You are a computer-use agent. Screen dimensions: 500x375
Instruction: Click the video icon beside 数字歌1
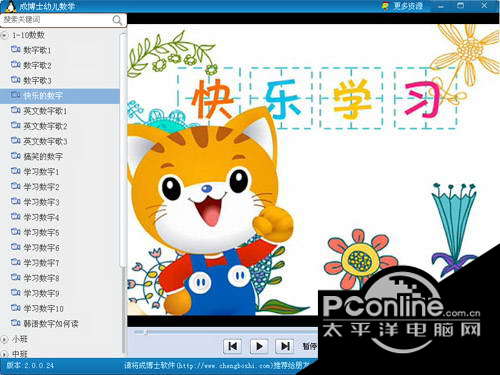click(x=16, y=50)
